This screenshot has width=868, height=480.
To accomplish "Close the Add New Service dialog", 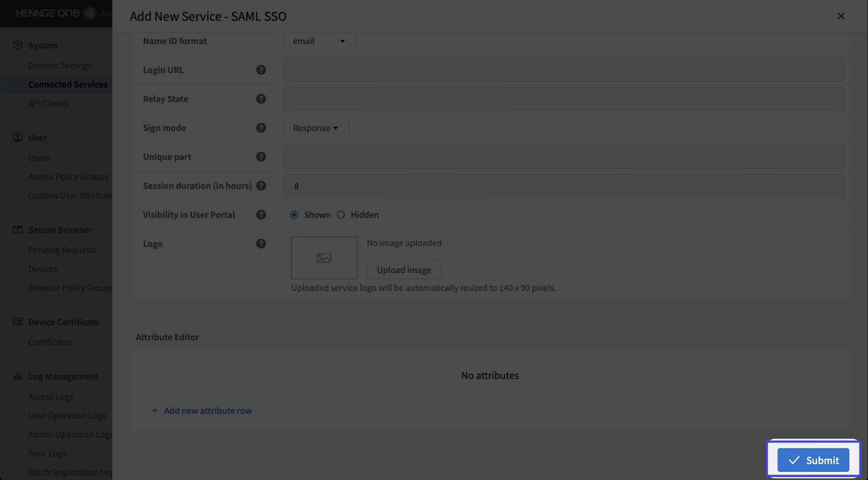I will (840, 16).
